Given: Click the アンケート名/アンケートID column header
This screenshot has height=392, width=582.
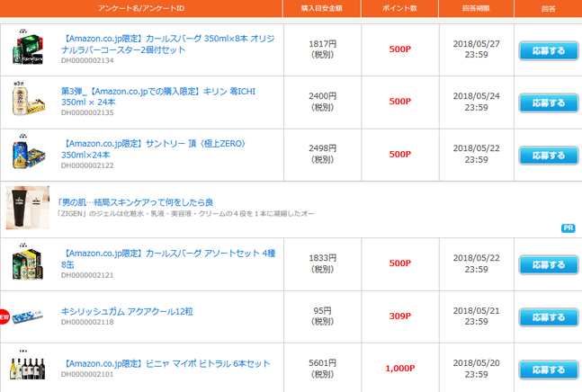Looking at the screenshot, I should [x=141, y=8].
